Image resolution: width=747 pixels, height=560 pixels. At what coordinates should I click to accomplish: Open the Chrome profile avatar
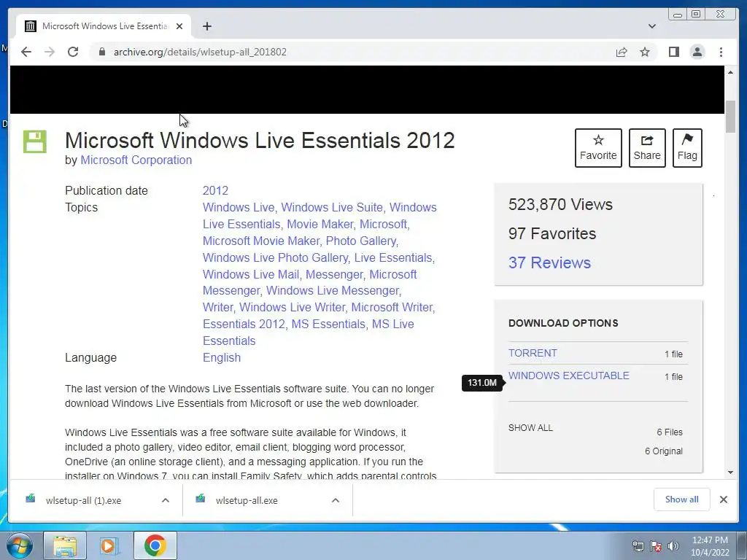(697, 52)
